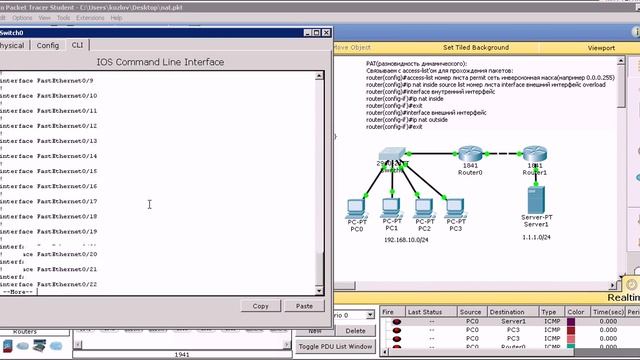The width and height of the screenshot is (640, 360).
Task: Click CLI scrollbar up arrow
Action: point(319,76)
